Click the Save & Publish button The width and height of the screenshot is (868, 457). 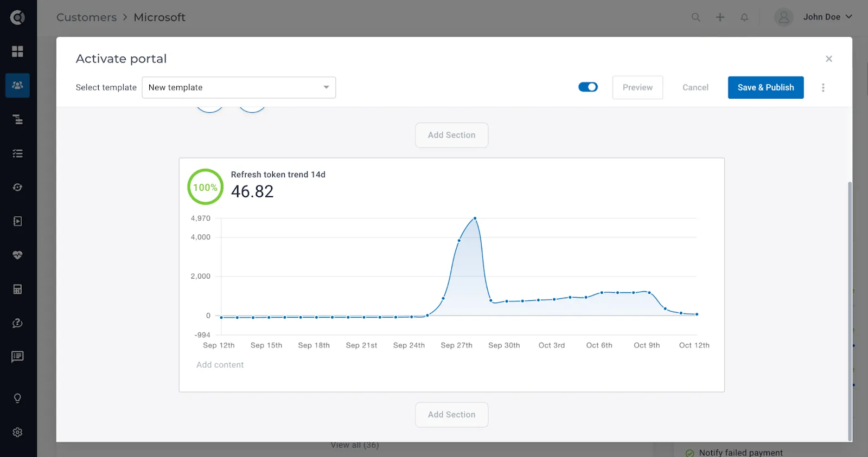click(765, 87)
